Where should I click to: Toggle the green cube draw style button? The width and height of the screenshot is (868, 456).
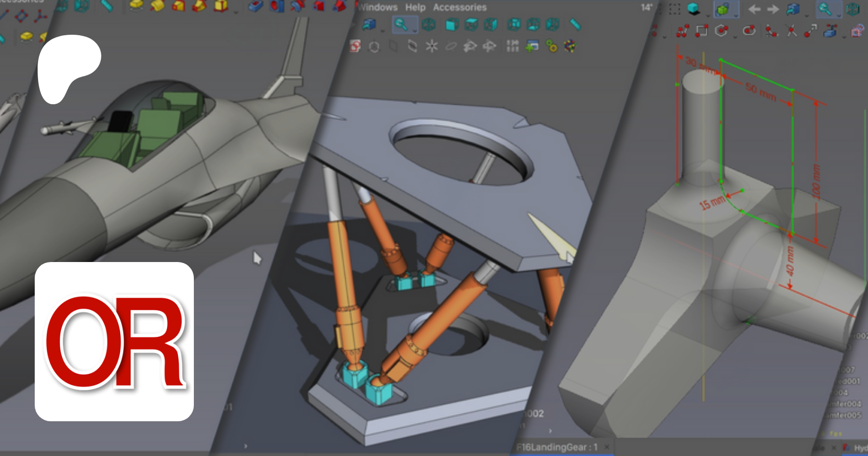point(723,9)
